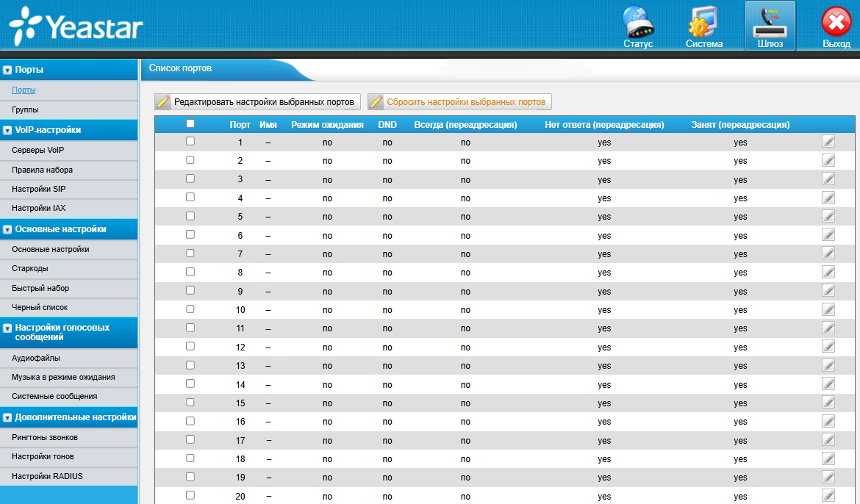Click the red Выход logout icon
860x504 pixels.
(x=836, y=26)
